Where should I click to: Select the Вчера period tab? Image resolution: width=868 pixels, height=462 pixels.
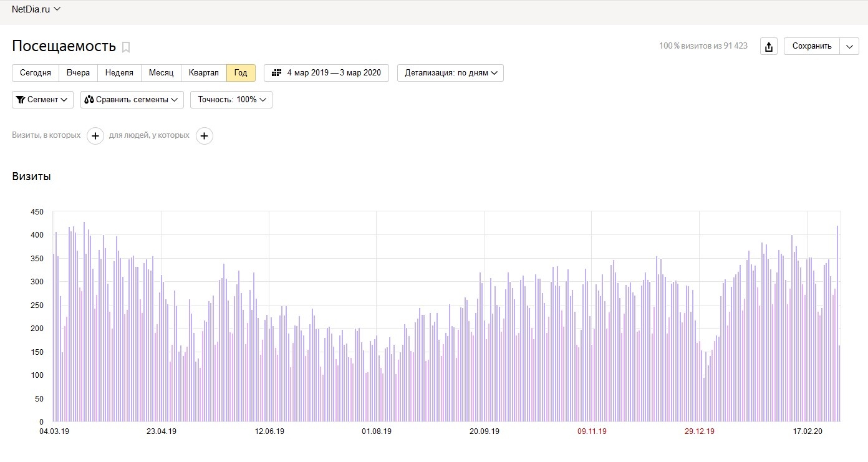(x=78, y=73)
